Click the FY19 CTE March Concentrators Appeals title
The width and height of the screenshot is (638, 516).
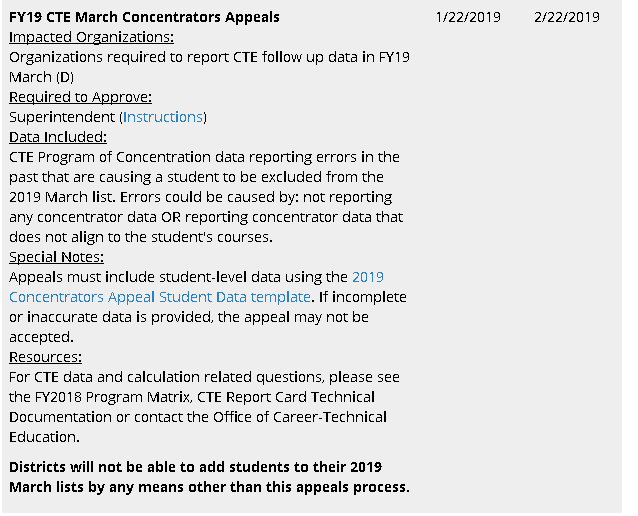pyautogui.click(x=144, y=17)
